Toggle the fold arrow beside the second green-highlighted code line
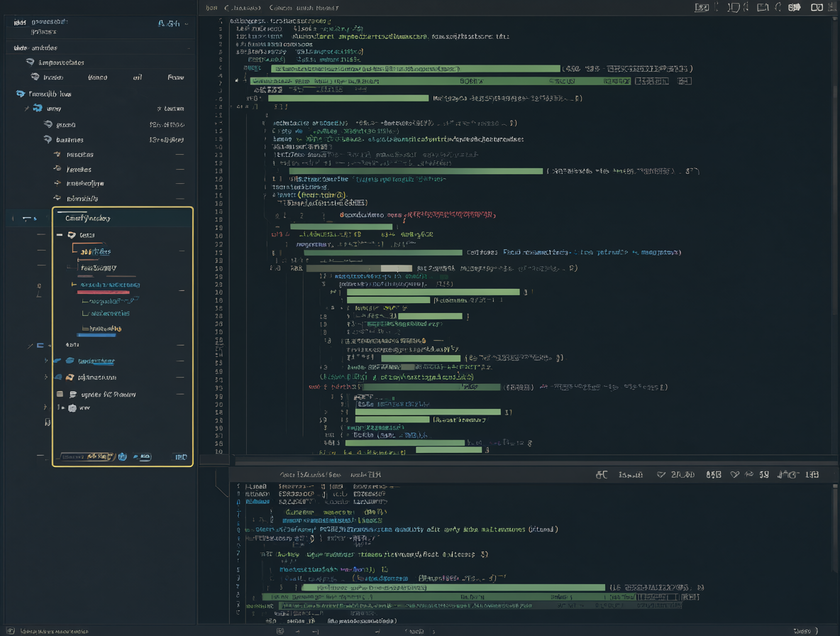Image resolution: width=840 pixels, height=636 pixels. coord(237,81)
